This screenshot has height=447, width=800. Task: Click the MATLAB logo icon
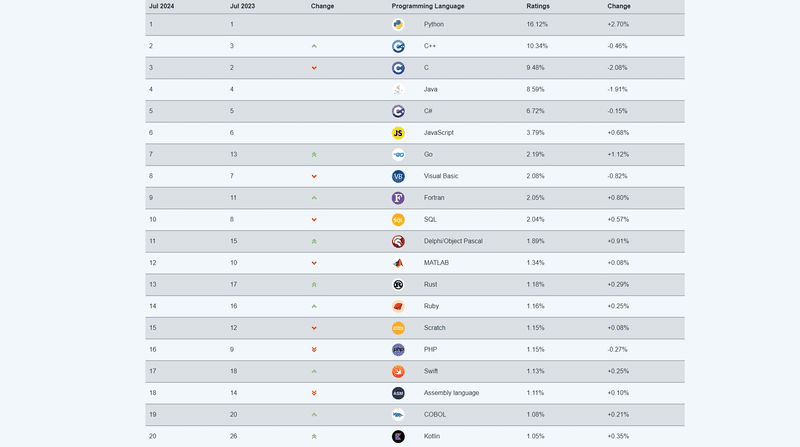[398, 263]
